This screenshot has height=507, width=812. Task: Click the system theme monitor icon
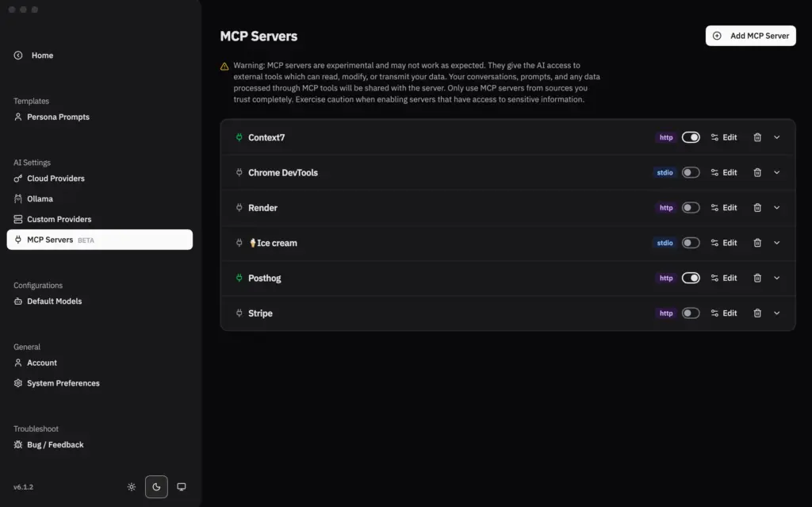[182, 486]
